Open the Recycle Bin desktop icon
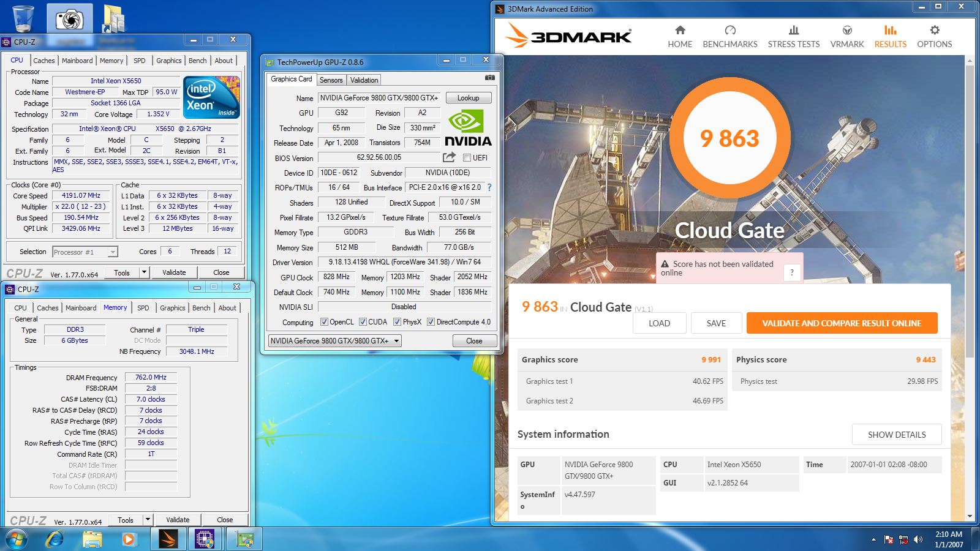 [23, 18]
